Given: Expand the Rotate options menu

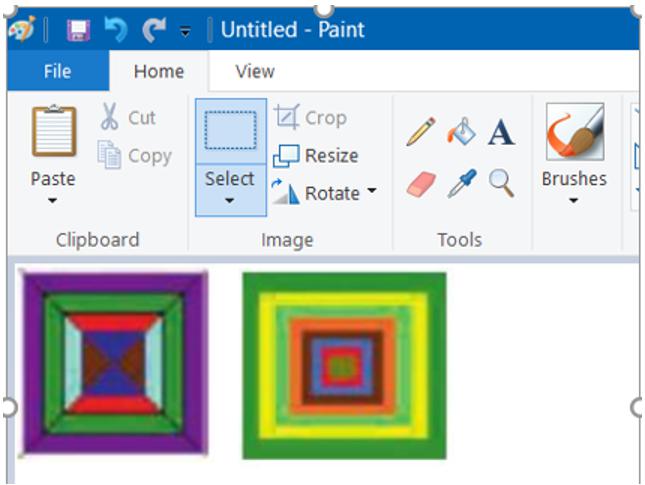Looking at the screenshot, I should pos(372,191).
